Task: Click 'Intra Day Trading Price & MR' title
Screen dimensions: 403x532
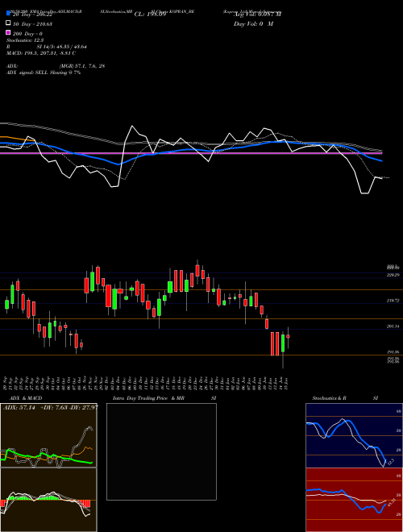Action: point(148,398)
